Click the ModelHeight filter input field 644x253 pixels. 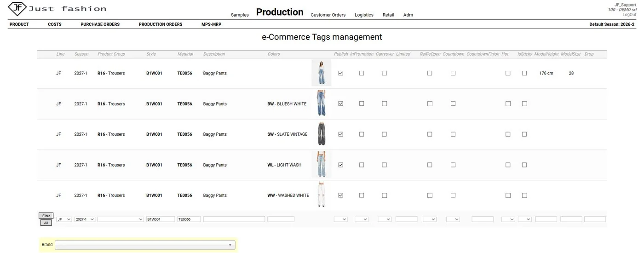[546, 219]
